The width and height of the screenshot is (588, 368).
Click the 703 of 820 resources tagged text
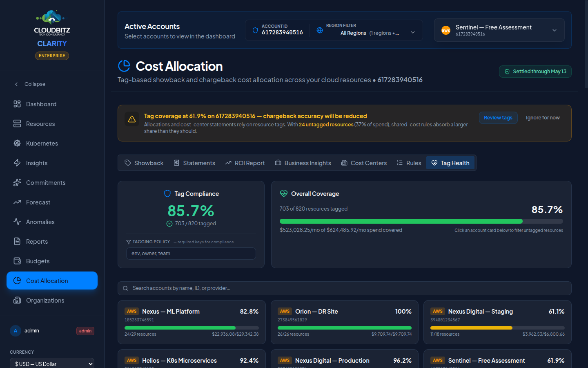tap(314, 209)
